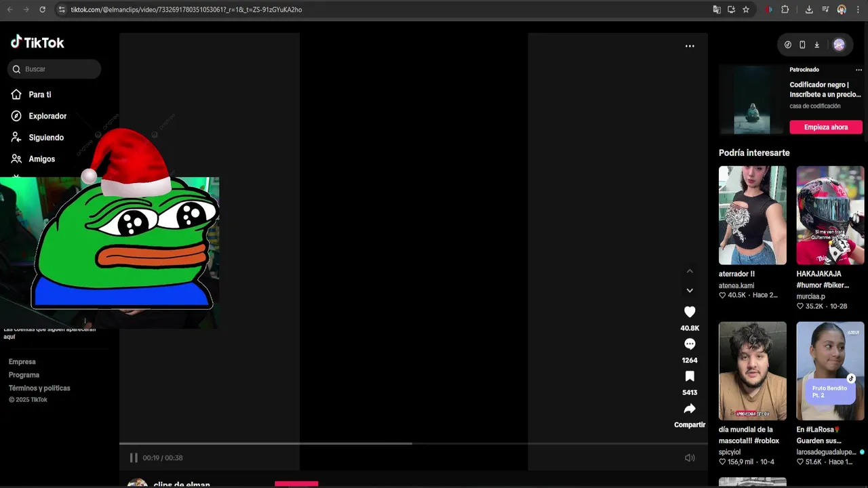Open Chrome downloads icon
This screenshot has width=868, height=488.
tap(809, 9)
